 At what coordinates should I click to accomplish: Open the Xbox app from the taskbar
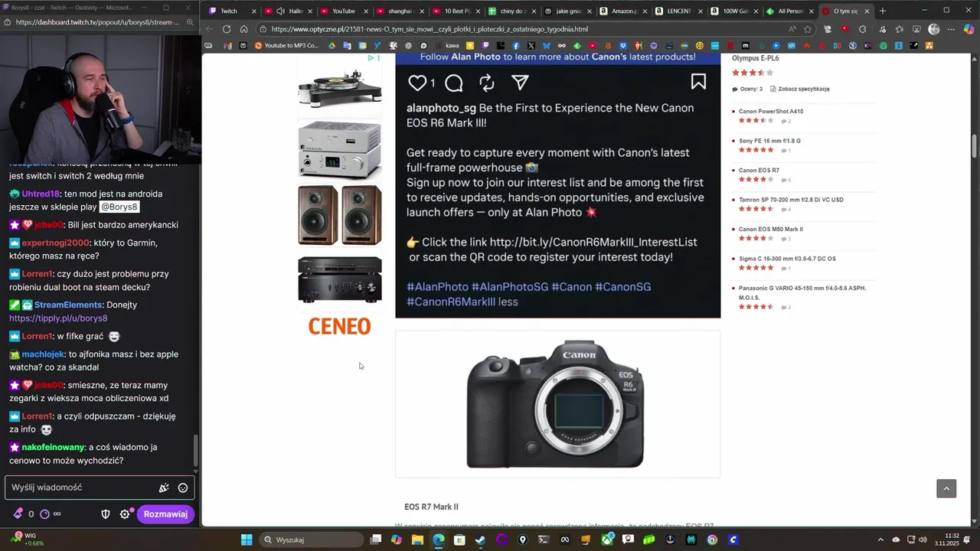(x=607, y=540)
